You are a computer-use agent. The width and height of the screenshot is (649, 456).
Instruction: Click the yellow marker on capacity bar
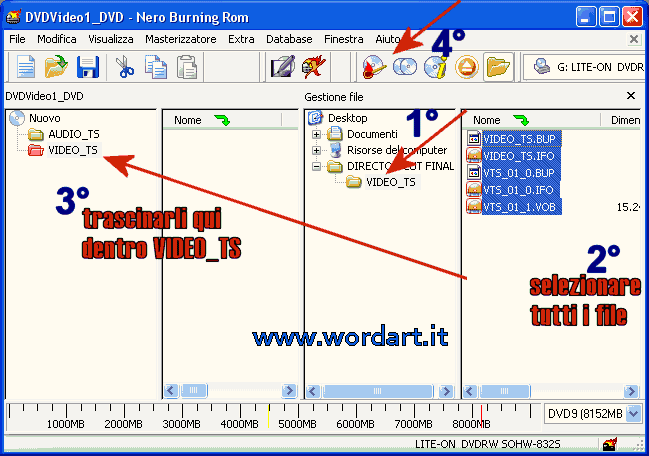[x=269, y=416]
